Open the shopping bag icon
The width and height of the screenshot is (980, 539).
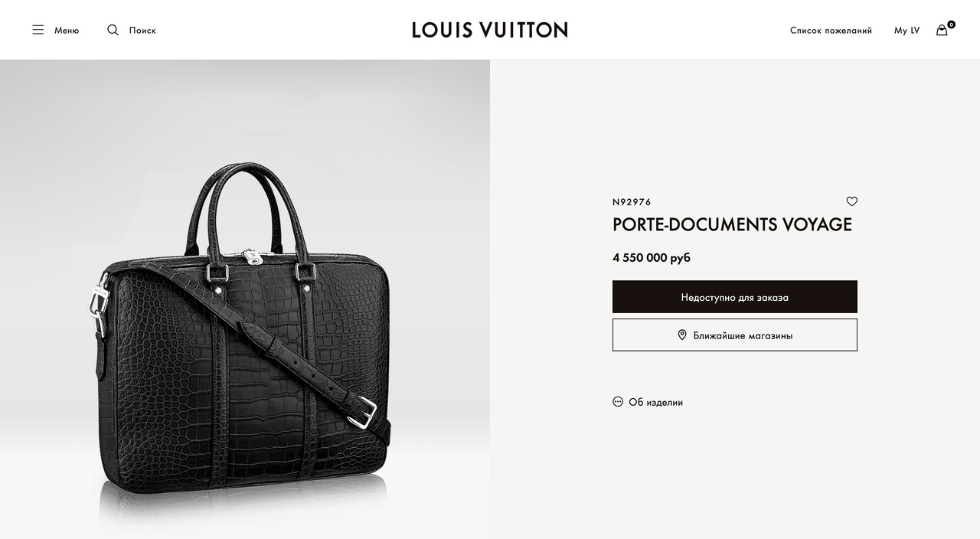pyautogui.click(x=942, y=31)
